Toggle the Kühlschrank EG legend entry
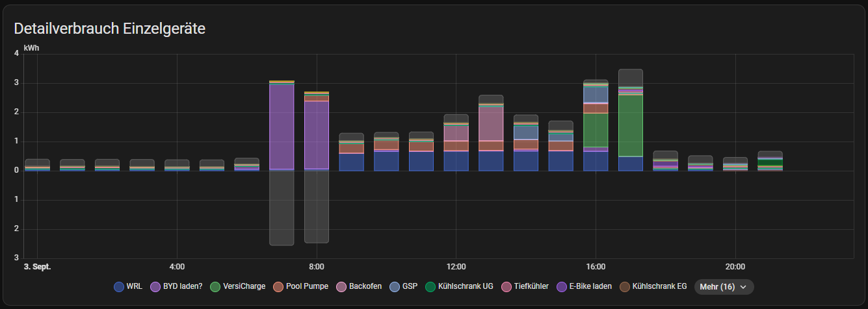 (625, 286)
